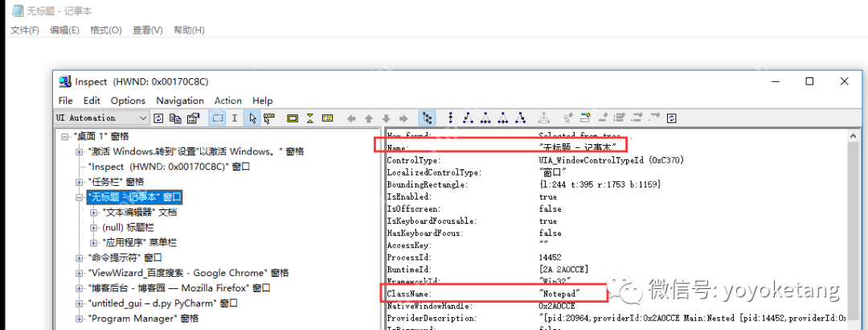Select the "Inspect (HWND: 0x00170C8C)" 窗口 tree item
868x330 pixels.
point(170,167)
